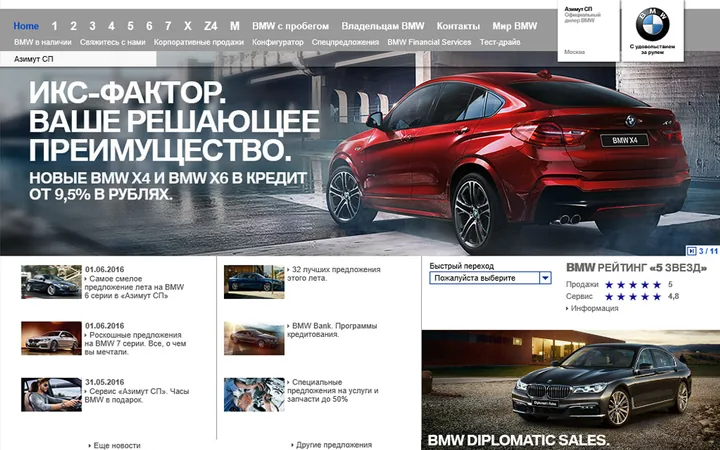
Task: Open the M models menu item
Action: [x=235, y=26]
